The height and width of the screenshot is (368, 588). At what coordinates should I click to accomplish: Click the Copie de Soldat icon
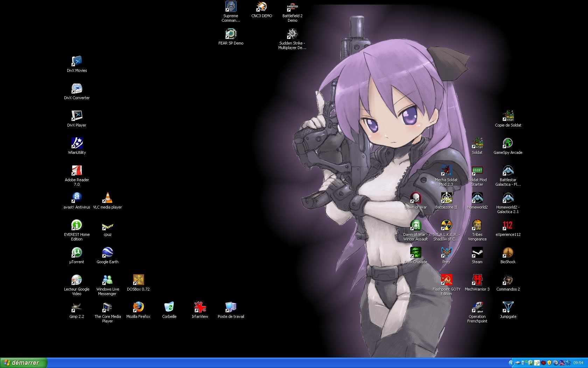[x=508, y=116]
